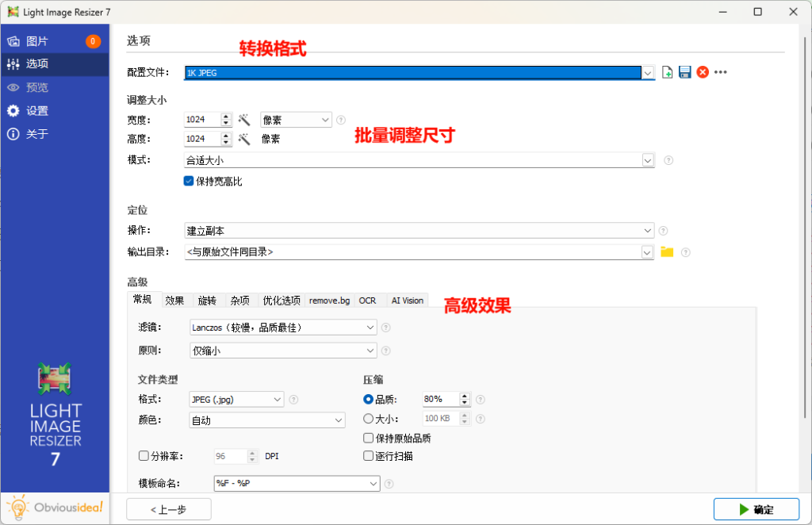Click the help icon beside the 模式 dropdown
Image resolution: width=812 pixels, height=525 pixels.
pyautogui.click(x=668, y=160)
